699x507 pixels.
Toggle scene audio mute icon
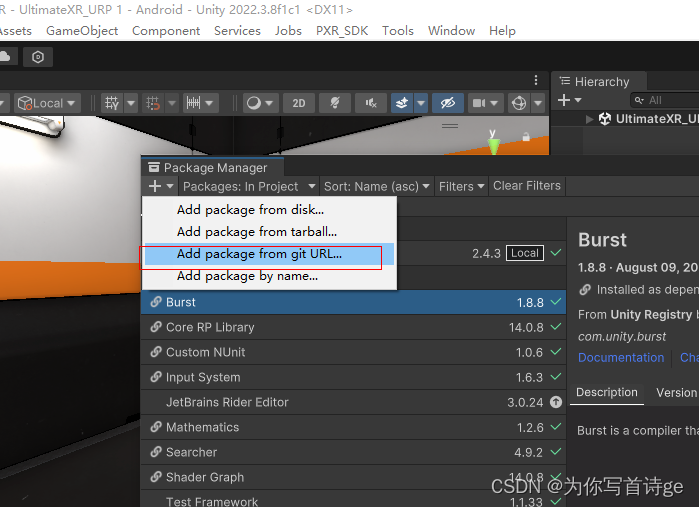coord(371,103)
